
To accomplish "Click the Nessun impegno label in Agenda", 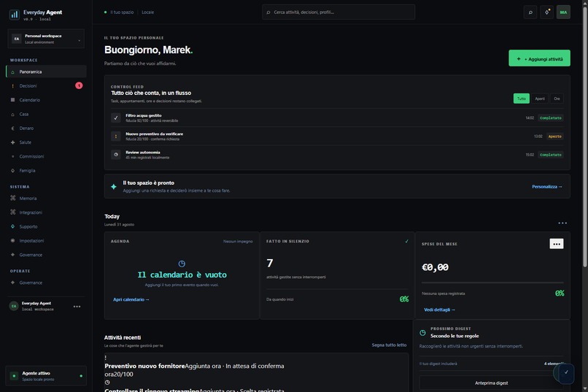I will click(238, 242).
